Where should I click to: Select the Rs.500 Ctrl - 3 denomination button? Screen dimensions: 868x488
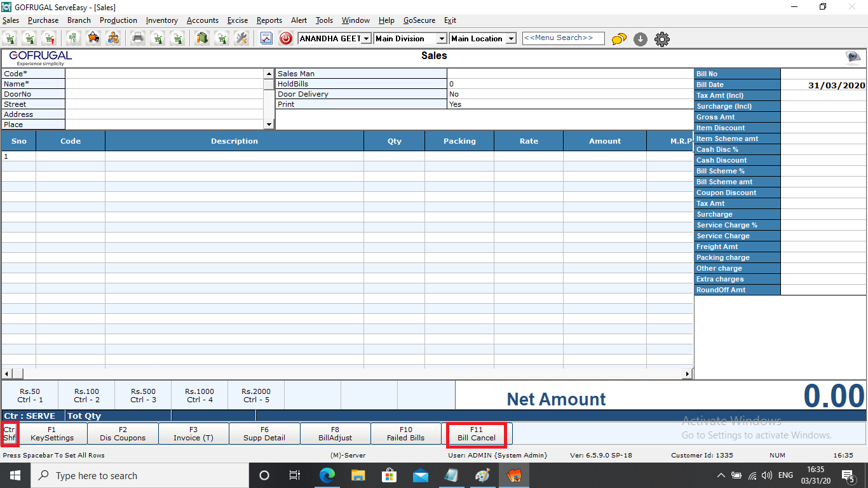click(143, 395)
